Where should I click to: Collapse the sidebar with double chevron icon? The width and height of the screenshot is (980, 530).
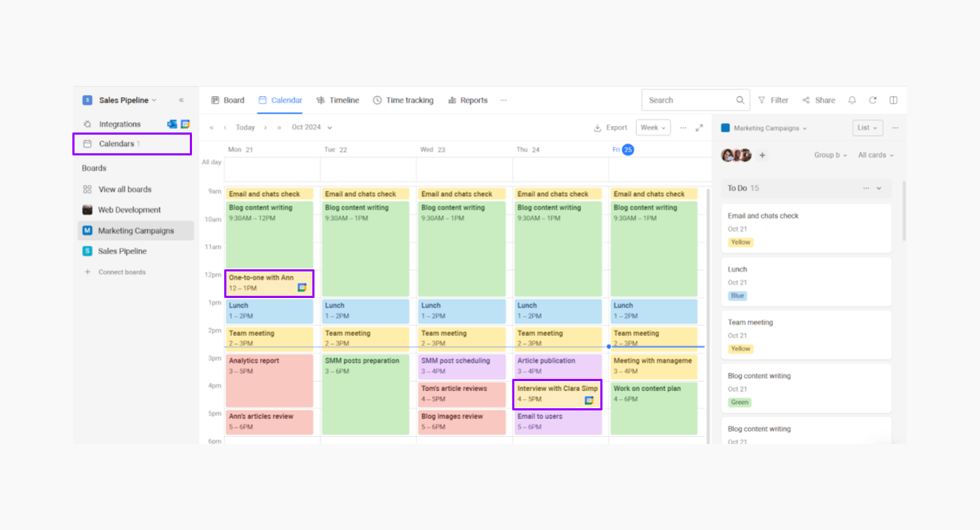(x=181, y=100)
